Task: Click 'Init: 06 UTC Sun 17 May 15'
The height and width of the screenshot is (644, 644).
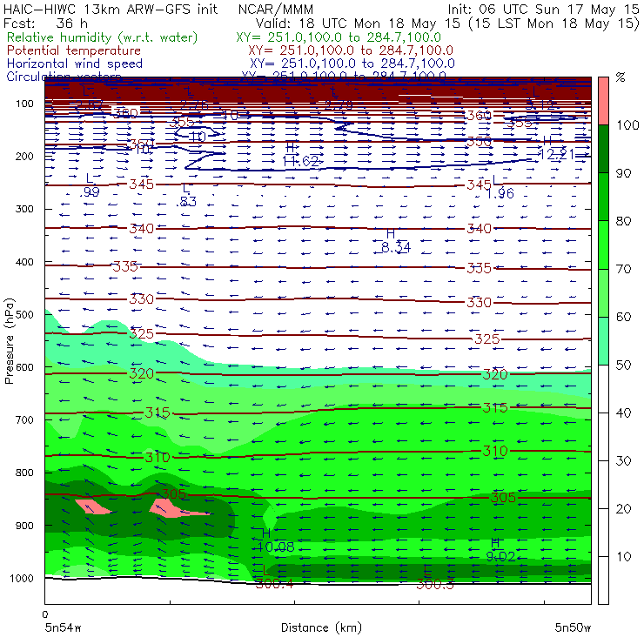Action: click(x=543, y=9)
